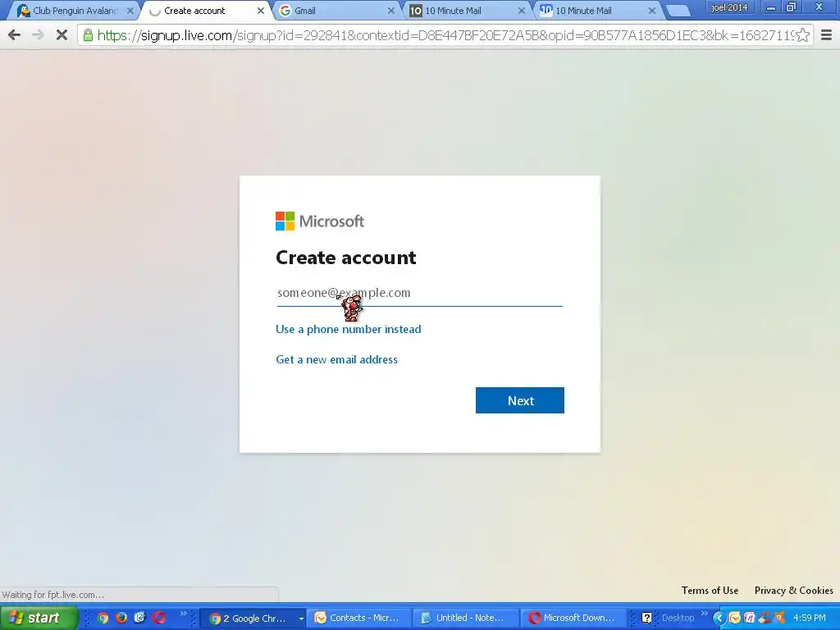Close the Create account tab
Viewport: 840px width, 630px height.
point(261,11)
